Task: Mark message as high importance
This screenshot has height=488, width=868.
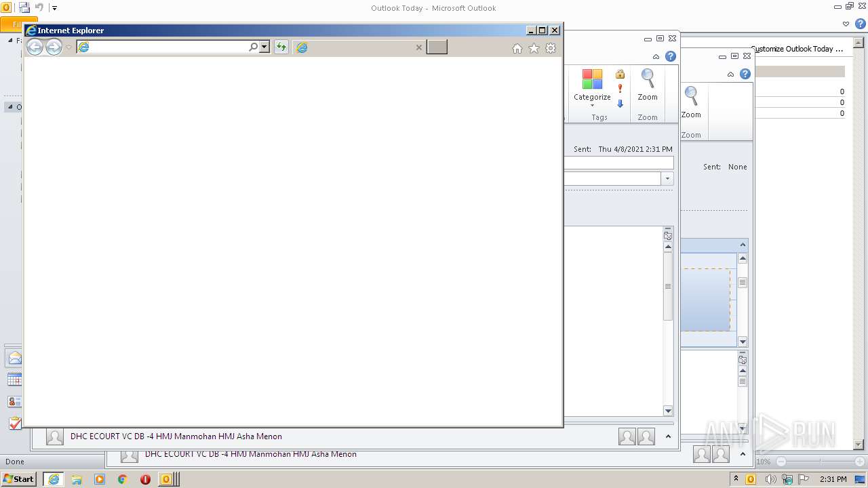Action: [x=620, y=89]
